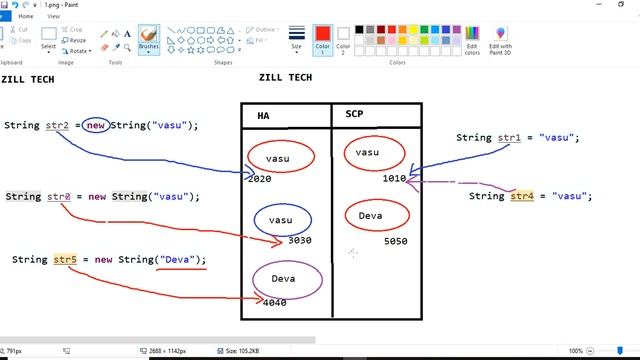Select the Color picker eyedropper tool
The image size is (640, 360).
point(116,48)
